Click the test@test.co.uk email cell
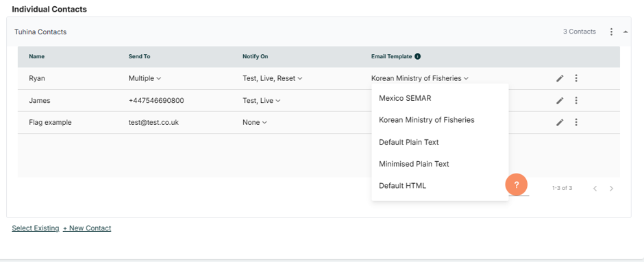The height and width of the screenshot is (262, 644). coord(153,122)
